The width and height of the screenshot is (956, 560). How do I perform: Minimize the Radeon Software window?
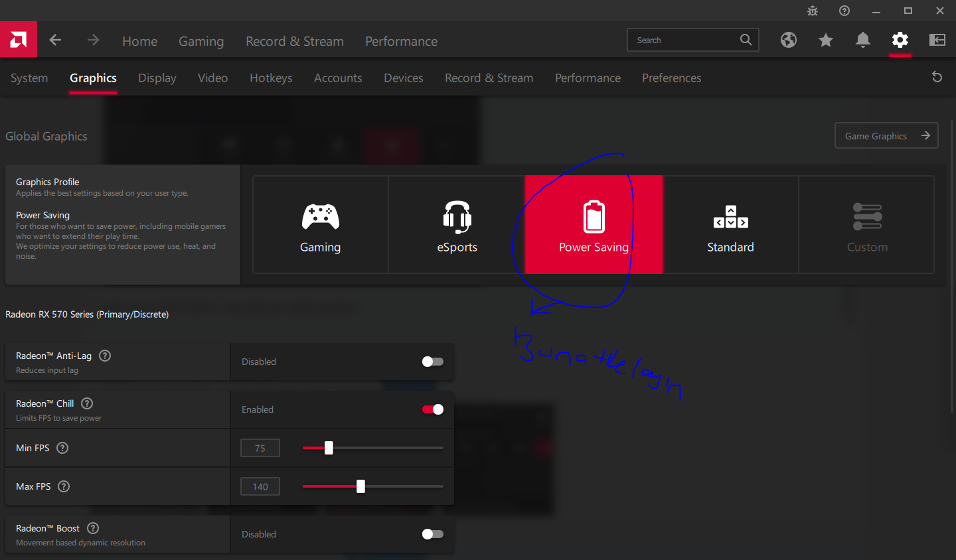(x=876, y=11)
